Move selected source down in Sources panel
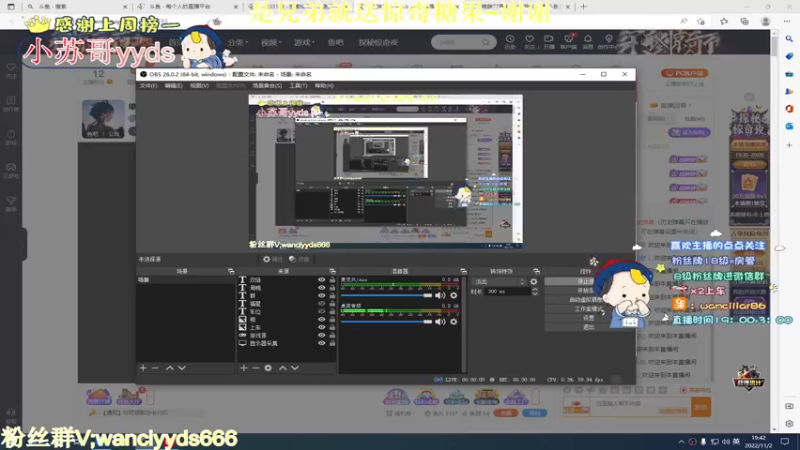Image resolution: width=800 pixels, height=450 pixels. click(294, 368)
